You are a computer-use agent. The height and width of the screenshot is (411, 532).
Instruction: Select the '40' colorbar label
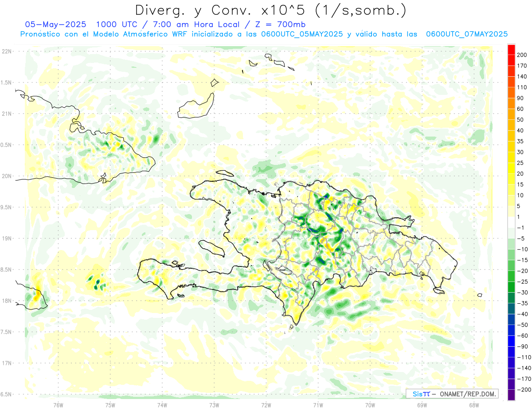520,130
